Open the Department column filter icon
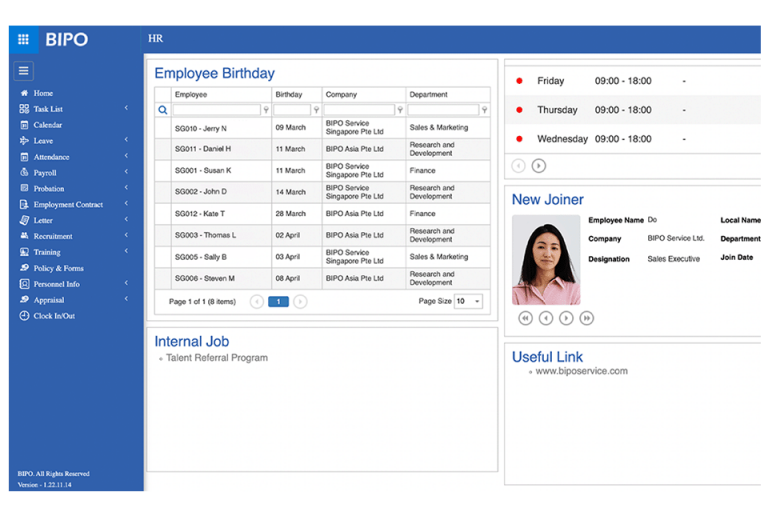 (x=484, y=110)
